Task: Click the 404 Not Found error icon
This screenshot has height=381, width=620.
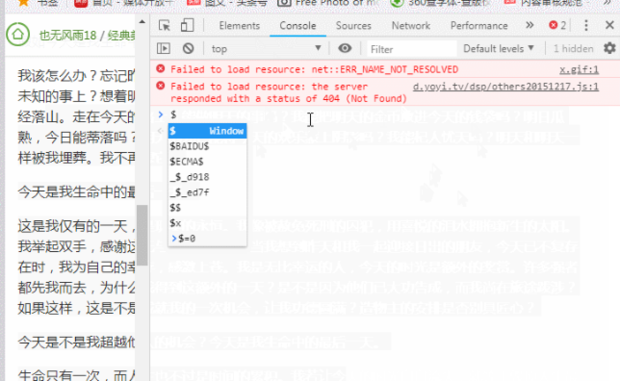Action: 161,85
